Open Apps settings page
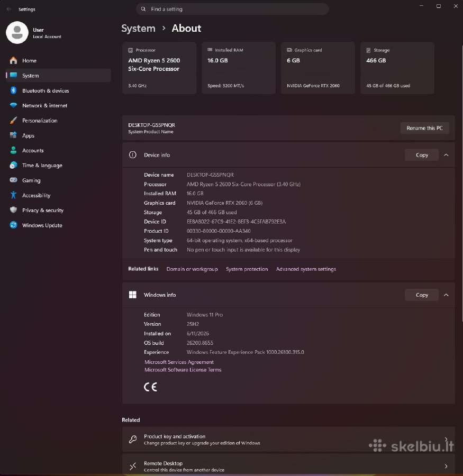Viewport: 463px width, 476px height. coord(58,135)
